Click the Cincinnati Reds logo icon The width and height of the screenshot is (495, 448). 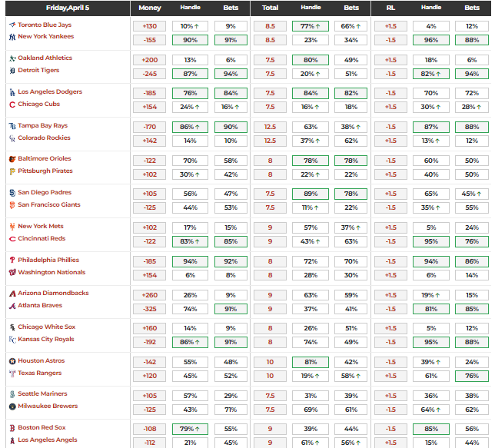12,239
